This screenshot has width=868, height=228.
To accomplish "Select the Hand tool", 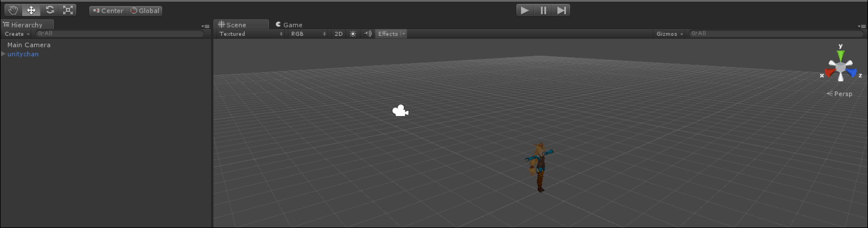I will coord(13,10).
